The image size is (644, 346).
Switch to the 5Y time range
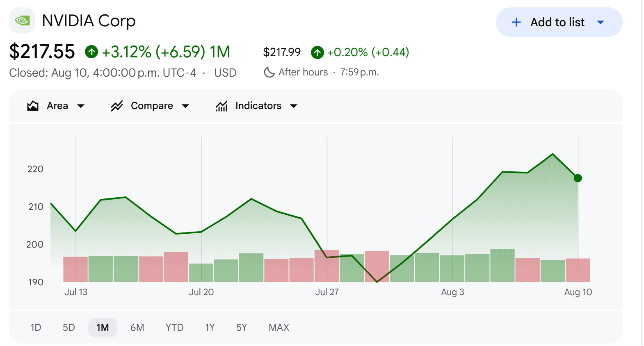point(242,328)
